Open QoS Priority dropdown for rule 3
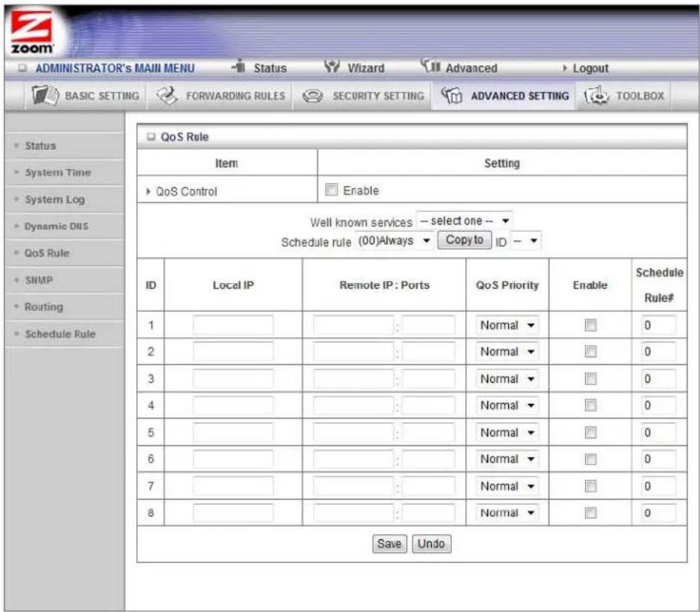Viewport: 700px width, 612px height. tap(507, 379)
